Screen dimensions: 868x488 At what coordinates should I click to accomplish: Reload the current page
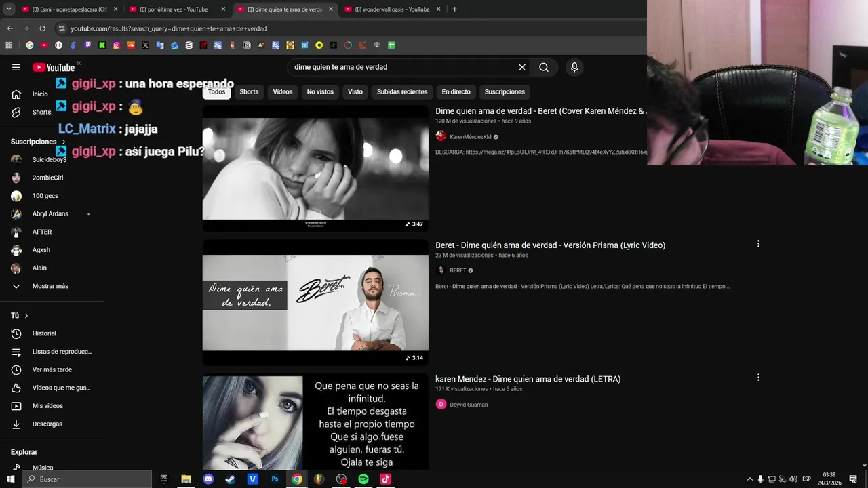(42, 28)
